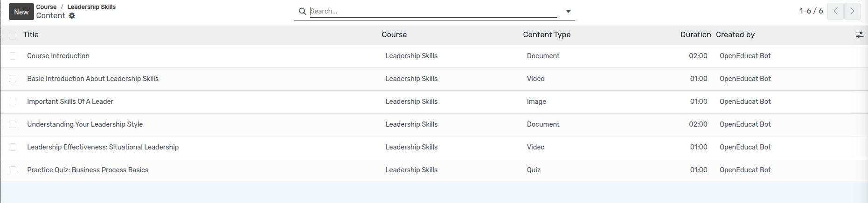Viewport: 868px width, 203px height.
Task: Toggle the search options dropdown arrow
Action: pyautogui.click(x=568, y=11)
